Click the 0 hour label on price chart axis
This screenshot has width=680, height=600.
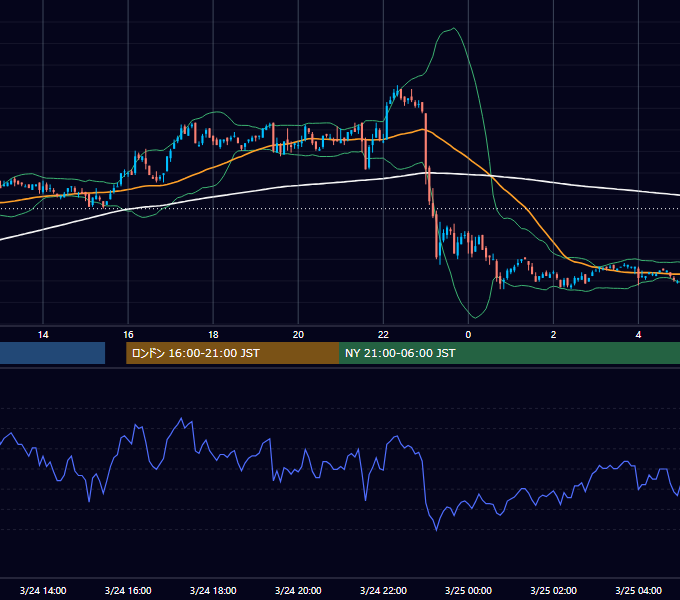pos(468,335)
